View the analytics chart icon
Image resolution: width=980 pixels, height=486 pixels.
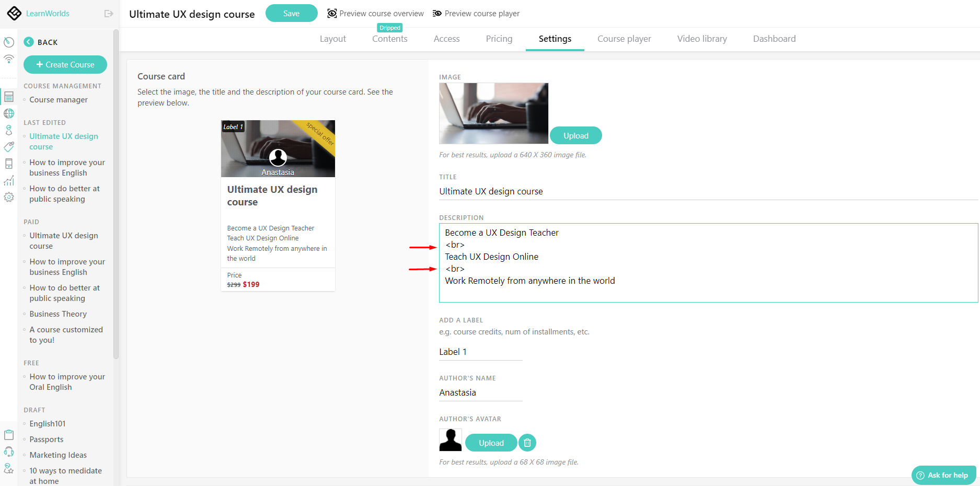point(9,180)
